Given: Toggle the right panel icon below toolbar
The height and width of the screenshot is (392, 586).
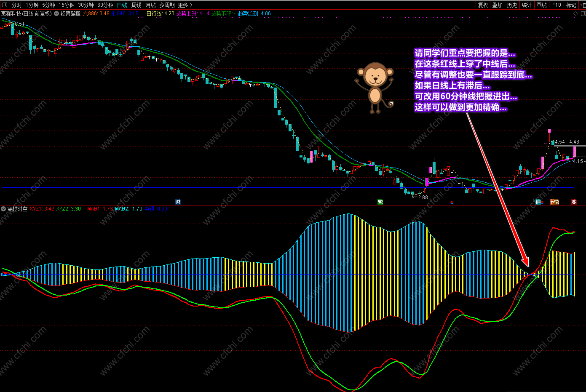Looking at the screenshot, I should click(583, 14).
